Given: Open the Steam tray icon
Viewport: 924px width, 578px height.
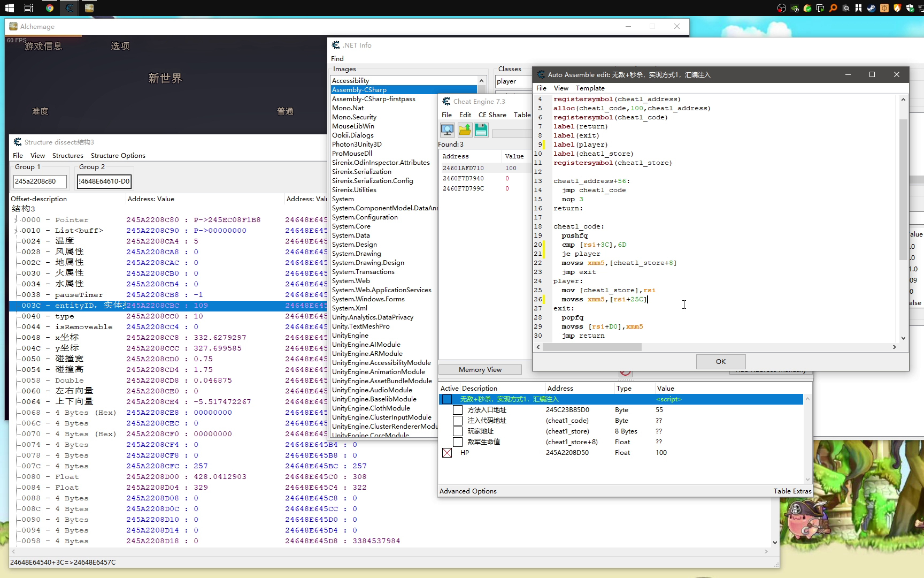Looking at the screenshot, I should (871, 8).
